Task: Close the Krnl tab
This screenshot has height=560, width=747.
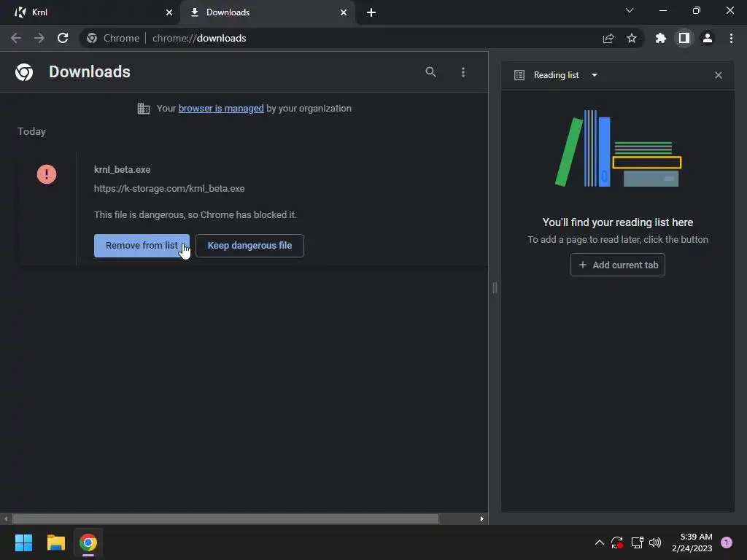Action: coord(169,12)
